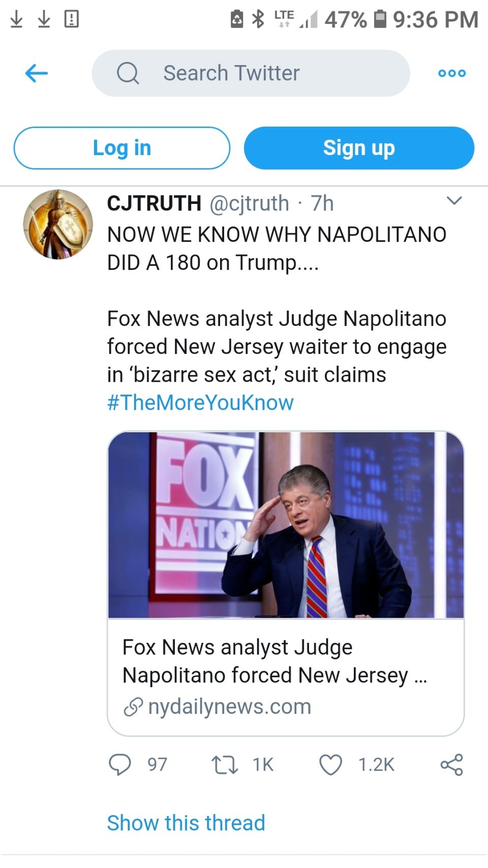Open the Fox Nation article image
Screen dimensions: 488x868
click(286, 525)
